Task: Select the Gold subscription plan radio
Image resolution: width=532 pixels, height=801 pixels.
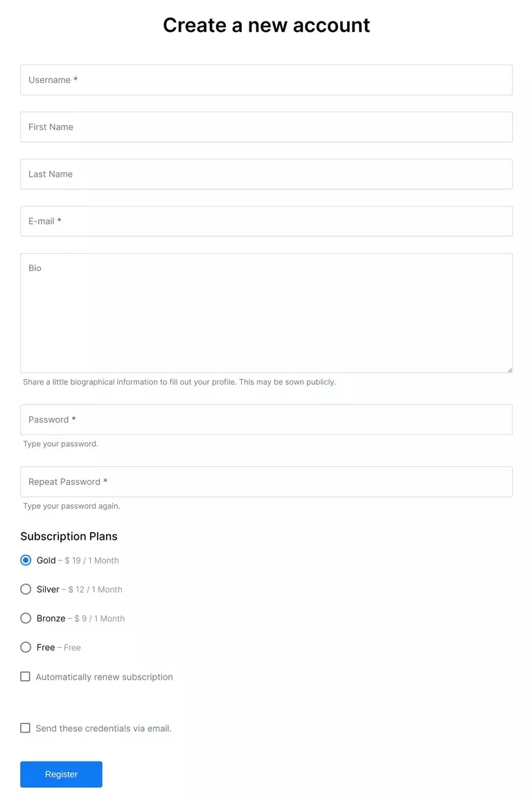Action: [x=26, y=561]
